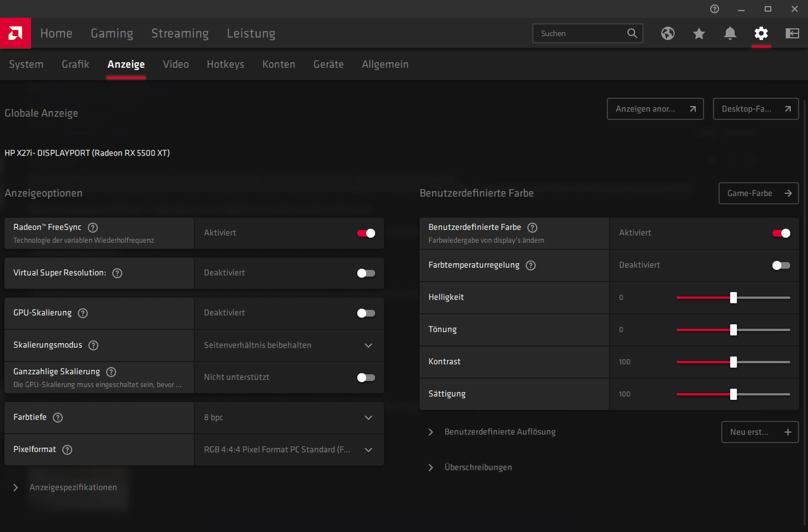
Task: Open the help question mark in title bar
Action: pos(715,9)
